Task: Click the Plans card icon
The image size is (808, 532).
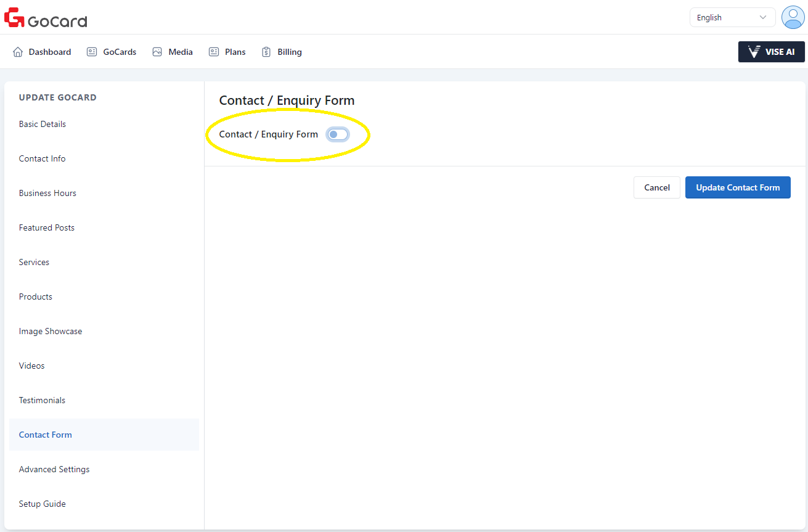Action: [214, 52]
